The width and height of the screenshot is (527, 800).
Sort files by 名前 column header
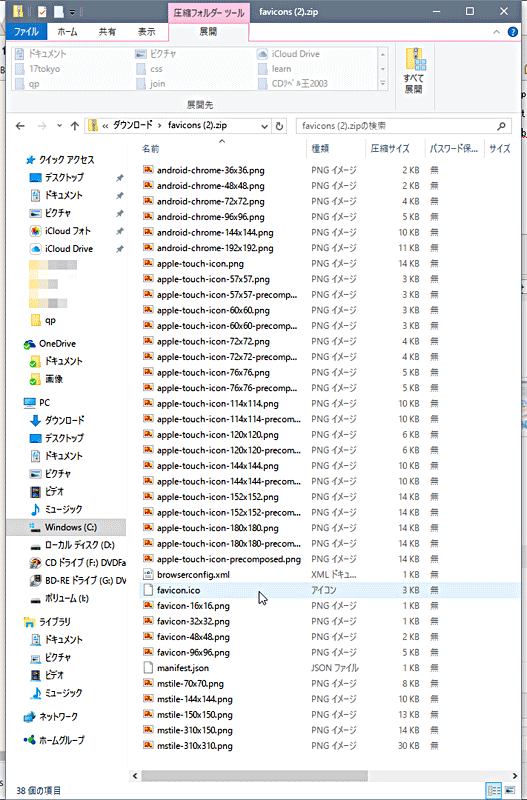(150, 148)
